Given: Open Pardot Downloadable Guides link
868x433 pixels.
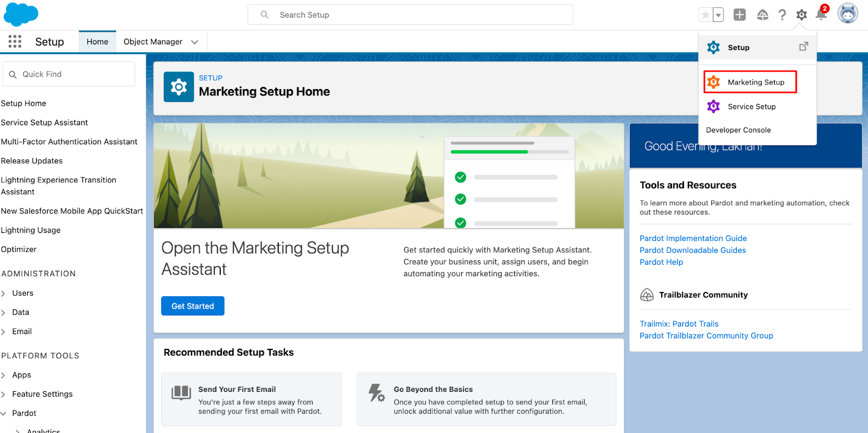Looking at the screenshot, I should coord(693,250).
